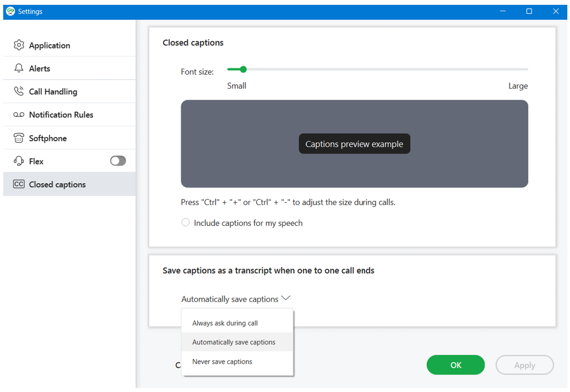
Task: Click the Application gear icon
Action: click(x=19, y=45)
